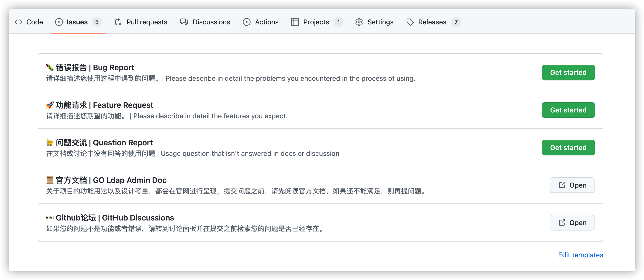644x280 pixels.
Task: Click the Projects count badge 1
Action: (339, 22)
